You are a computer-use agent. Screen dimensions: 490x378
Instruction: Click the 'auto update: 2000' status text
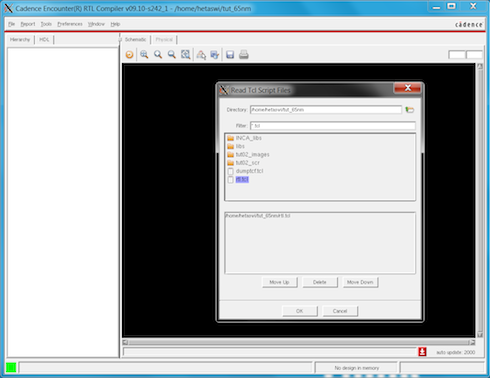[x=456, y=352]
